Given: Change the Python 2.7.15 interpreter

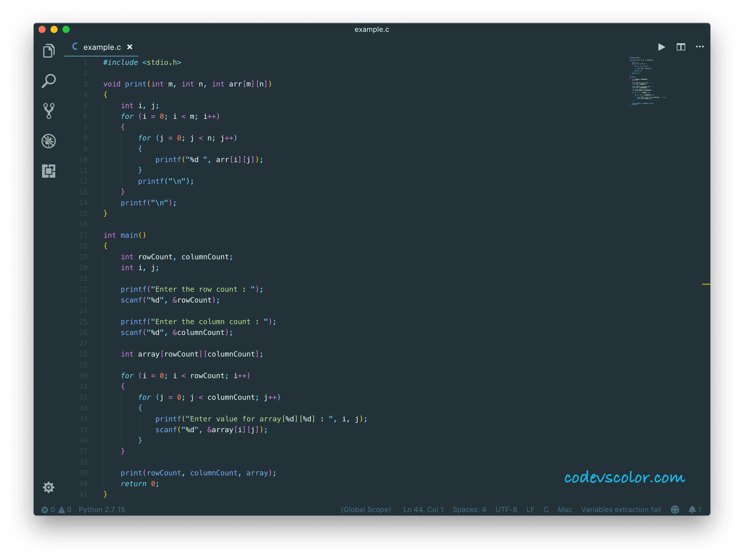Looking at the screenshot, I should pos(101,510).
